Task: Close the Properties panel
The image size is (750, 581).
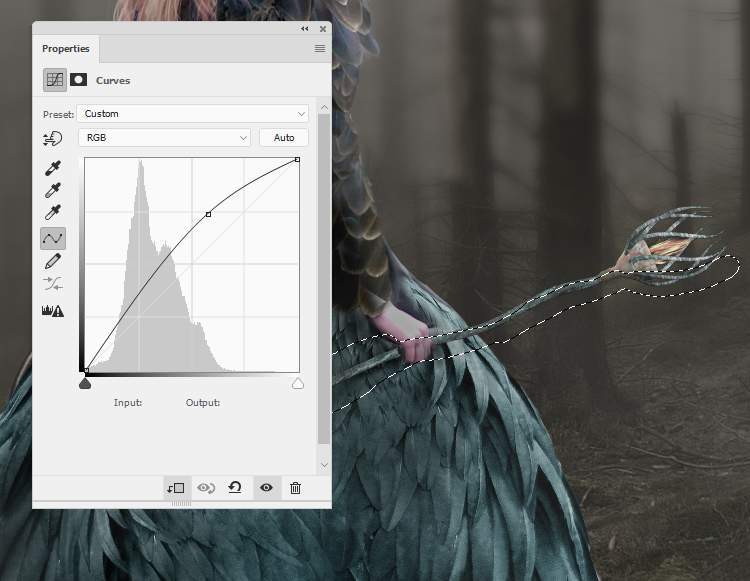Action: click(323, 29)
